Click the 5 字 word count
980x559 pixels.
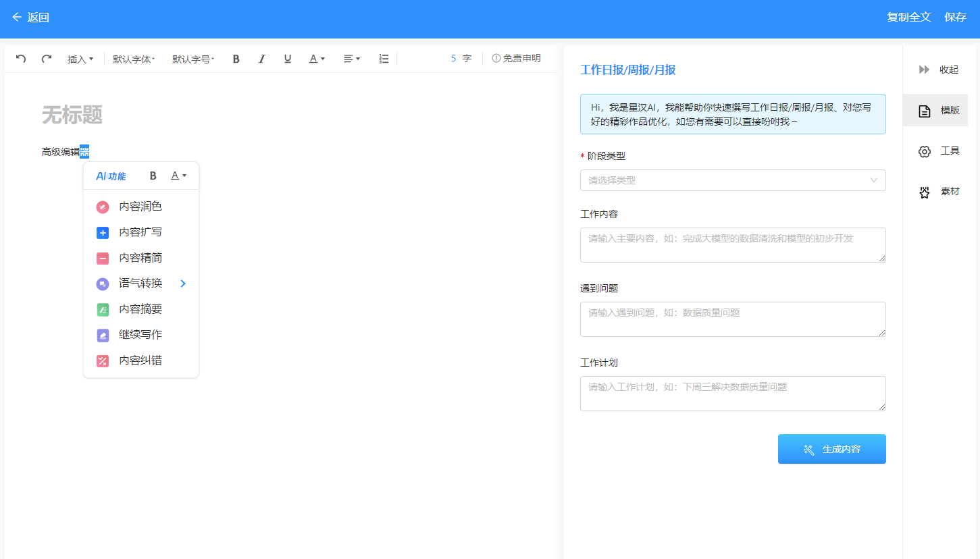pos(461,59)
